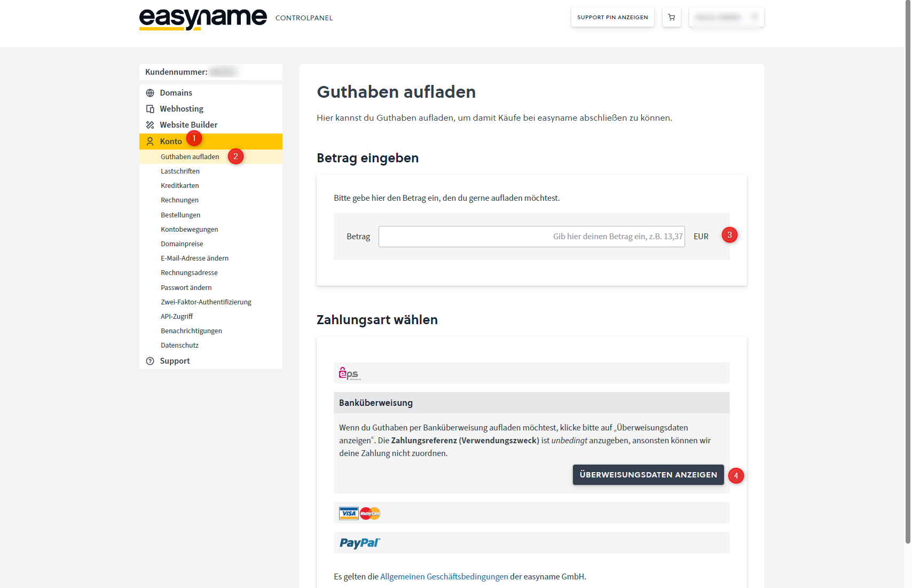The width and height of the screenshot is (912, 588).
Task: Click Support PIN anzeigen button
Action: click(612, 18)
